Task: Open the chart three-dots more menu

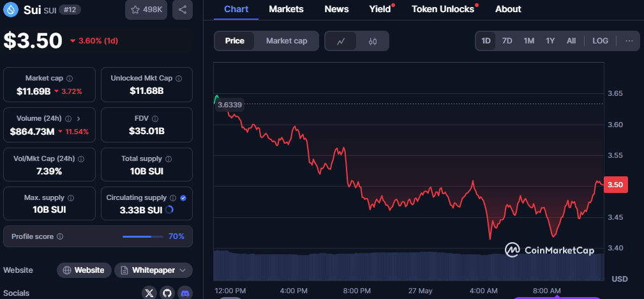Action: pyautogui.click(x=629, y=41)
